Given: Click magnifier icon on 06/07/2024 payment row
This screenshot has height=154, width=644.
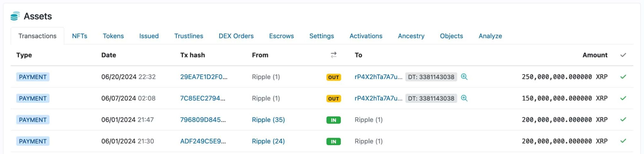Looking at the screenshot, I should (464, 98).
